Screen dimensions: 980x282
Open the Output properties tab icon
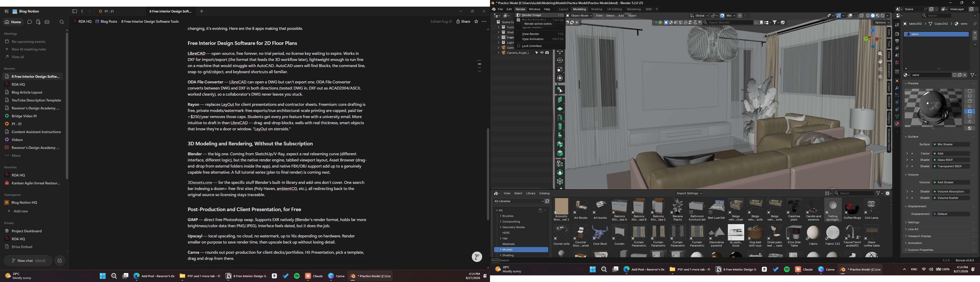click(x=897, y=41)
